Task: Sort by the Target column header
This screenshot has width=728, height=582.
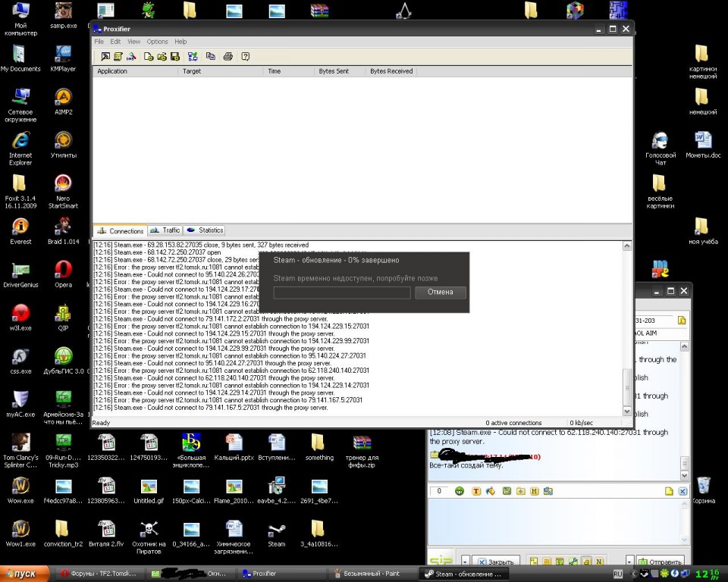Action: point(220,71)
